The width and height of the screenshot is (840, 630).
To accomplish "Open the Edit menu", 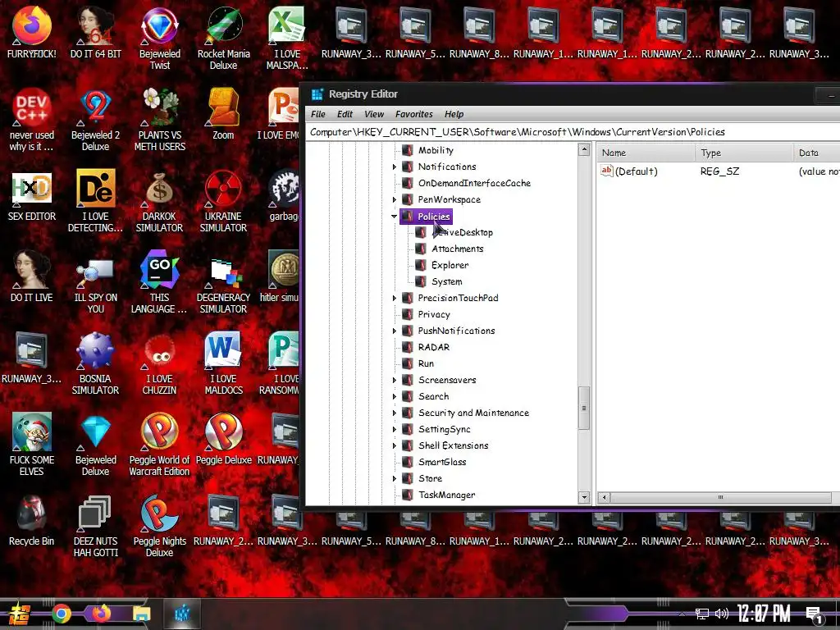I will tap(345, 114).
